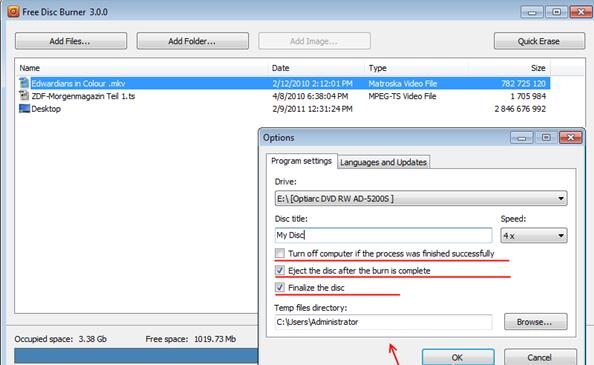Select the 'Desktop' entry name
Viewport: 594px width, 365px height.
46,109
